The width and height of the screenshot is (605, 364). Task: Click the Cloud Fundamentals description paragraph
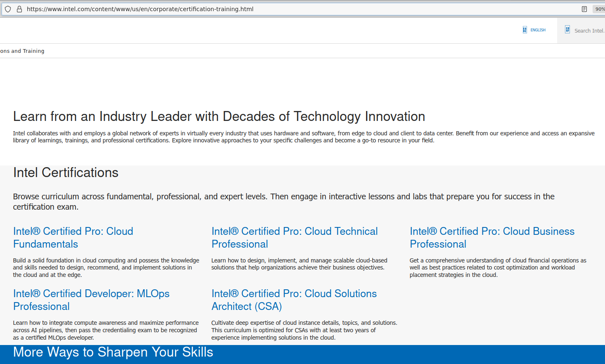pos(106,267)
